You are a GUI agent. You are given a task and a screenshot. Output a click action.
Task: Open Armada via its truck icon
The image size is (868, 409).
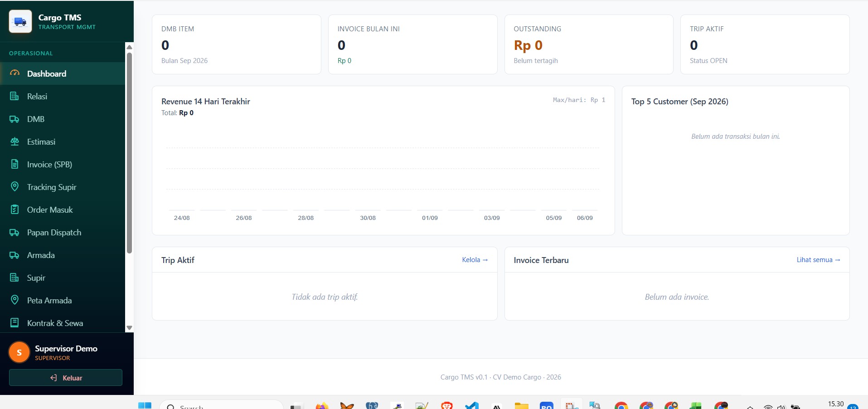point(15,255)
